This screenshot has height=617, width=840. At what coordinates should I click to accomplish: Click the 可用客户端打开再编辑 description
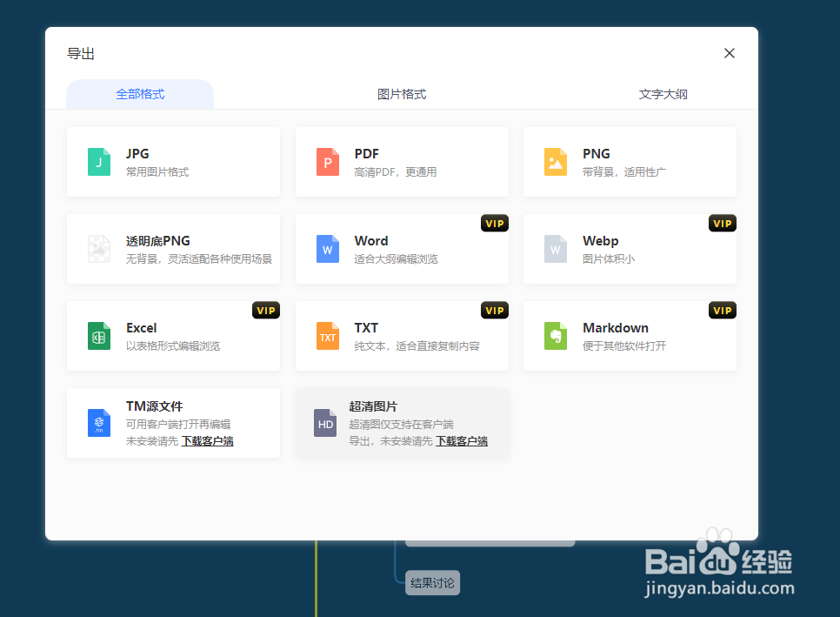tap(178, 425)
